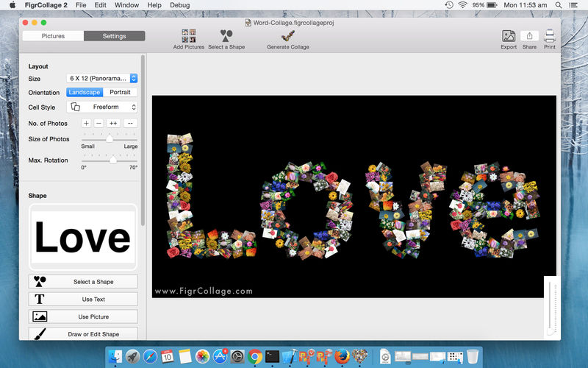Launch Google Chrome from the dock

point(256,357)
